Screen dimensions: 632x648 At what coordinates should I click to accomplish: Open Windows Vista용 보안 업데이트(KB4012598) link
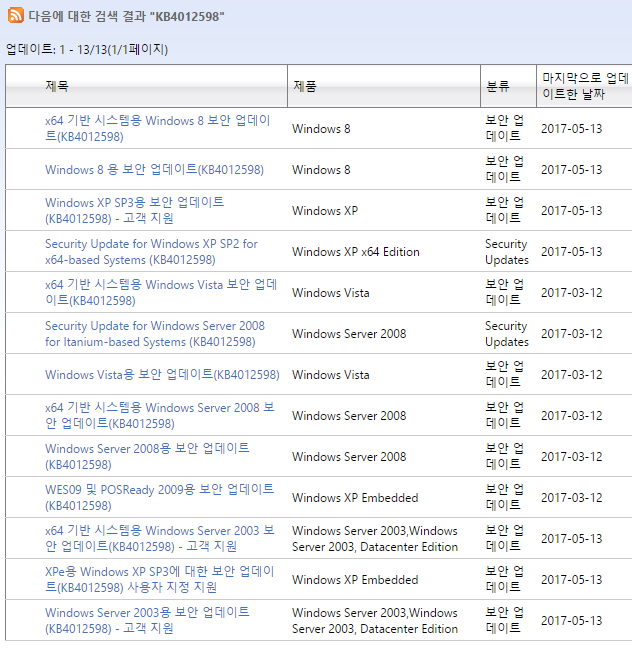(162, 374)
